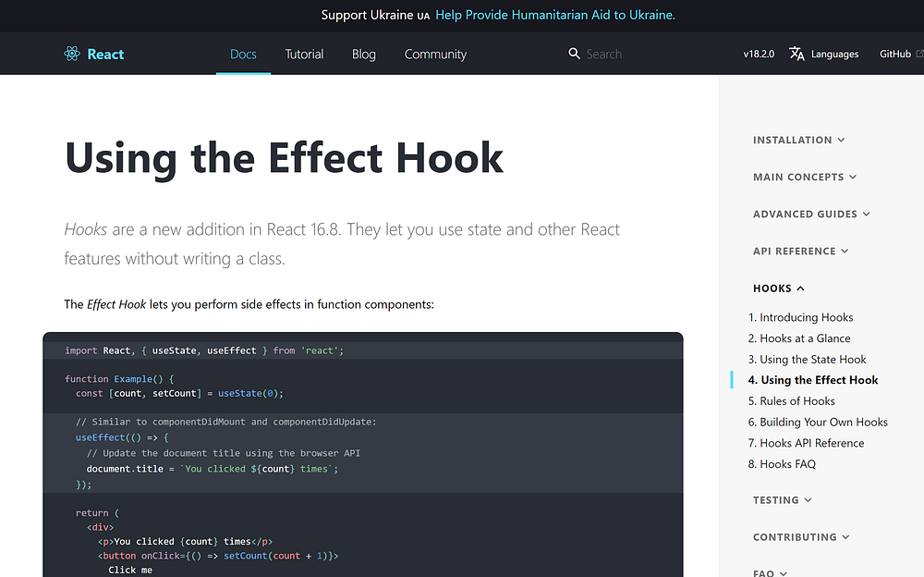Expand the FAQ sidebar section
924x577 pixels.
point(771,572)
